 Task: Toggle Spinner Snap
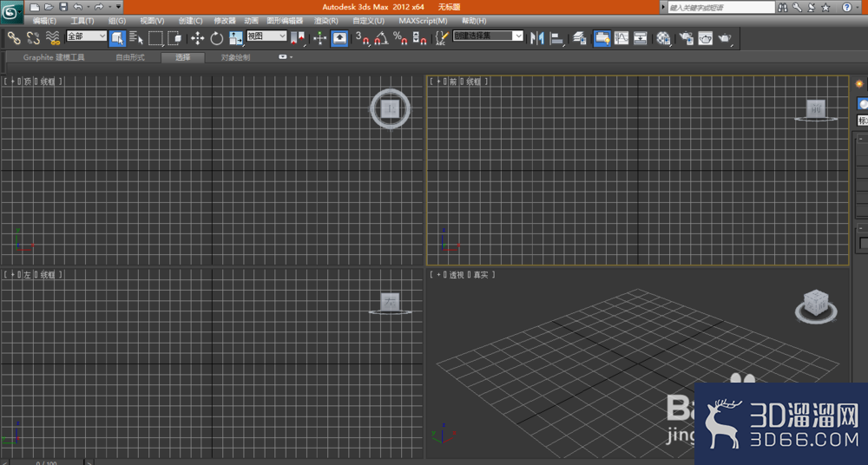click(419, 37)
